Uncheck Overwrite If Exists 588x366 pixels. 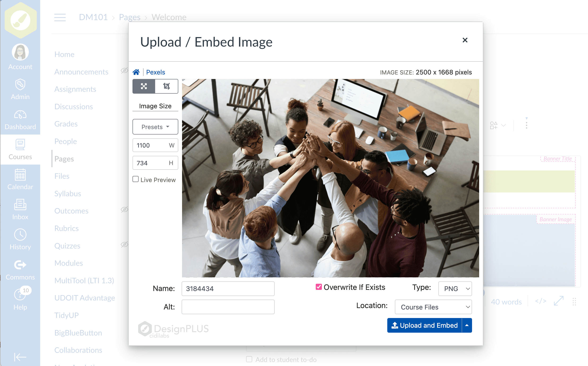point(319,287)
